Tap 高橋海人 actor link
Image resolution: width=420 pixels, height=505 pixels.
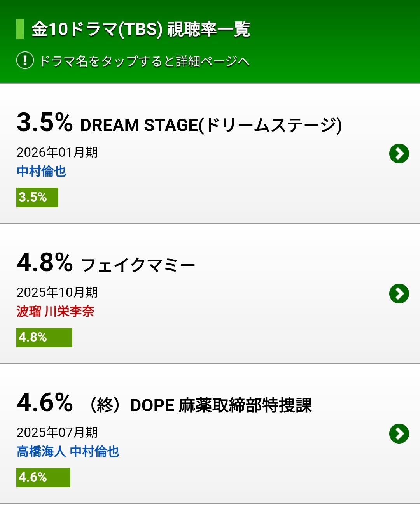click(41, 451)
